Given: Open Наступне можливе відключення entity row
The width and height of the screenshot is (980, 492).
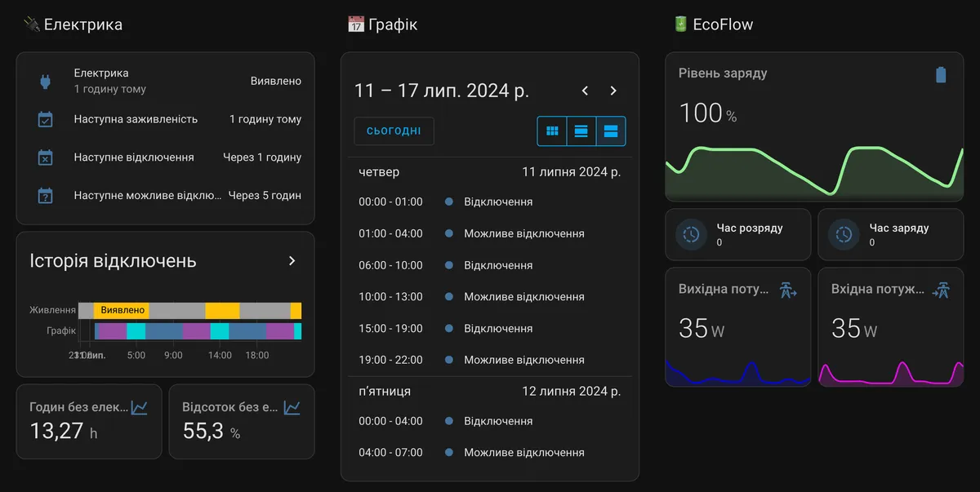Looking at the screenshot, I should tap(165, 196).
